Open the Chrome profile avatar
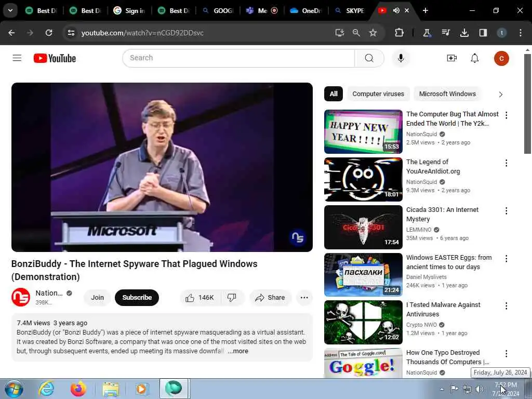The image size is (532, 399). (501, 33)
